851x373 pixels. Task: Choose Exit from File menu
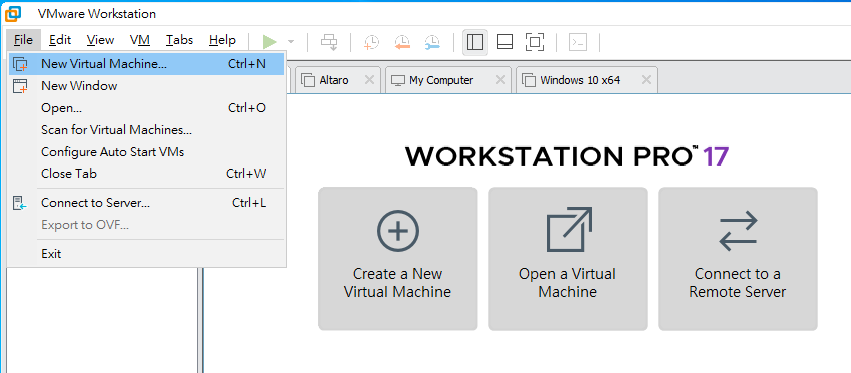(147, 254)
